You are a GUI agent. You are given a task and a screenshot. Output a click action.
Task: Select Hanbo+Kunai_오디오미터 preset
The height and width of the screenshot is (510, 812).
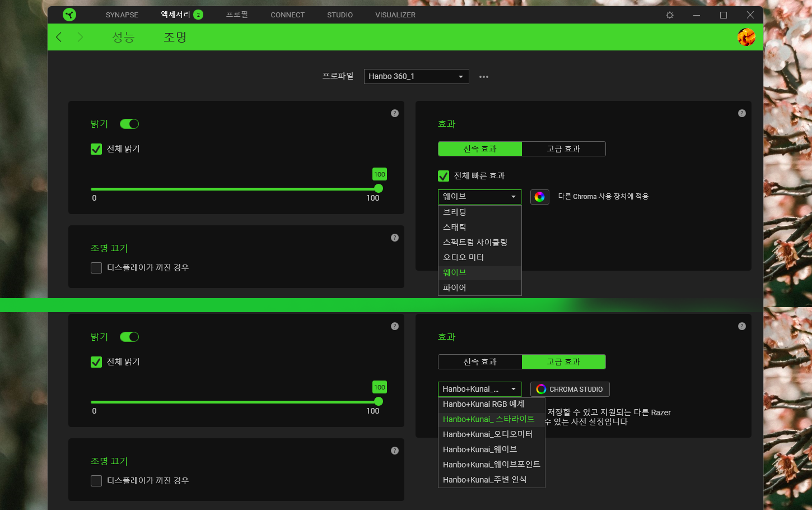492,434
